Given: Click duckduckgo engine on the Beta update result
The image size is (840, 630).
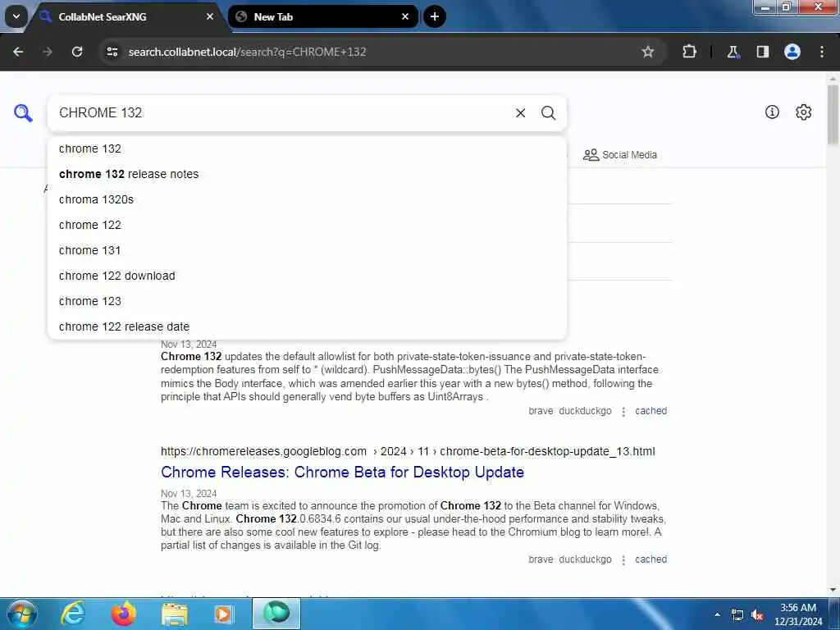Looking at the screenshot, I should 585,559.
